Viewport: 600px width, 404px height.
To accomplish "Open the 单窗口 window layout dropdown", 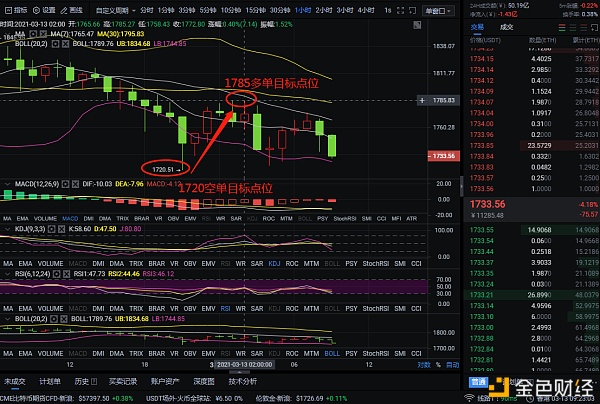I will click(438, 11).
